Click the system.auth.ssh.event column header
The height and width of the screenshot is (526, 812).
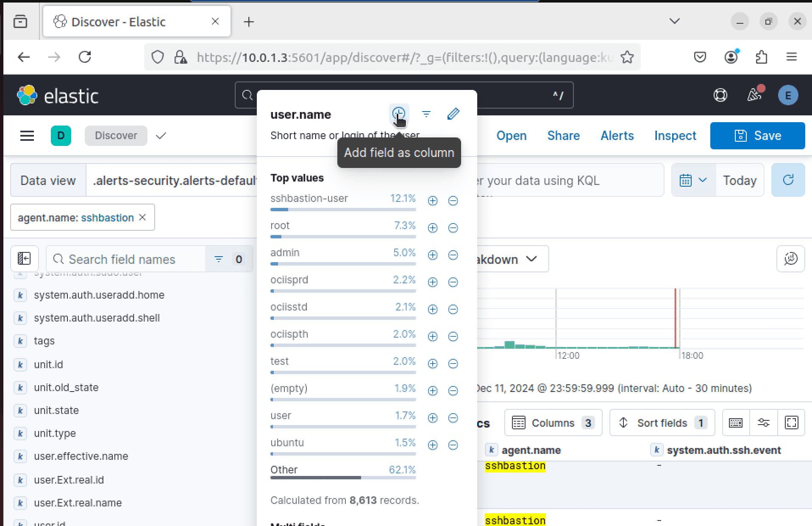[x=724, y=450]
